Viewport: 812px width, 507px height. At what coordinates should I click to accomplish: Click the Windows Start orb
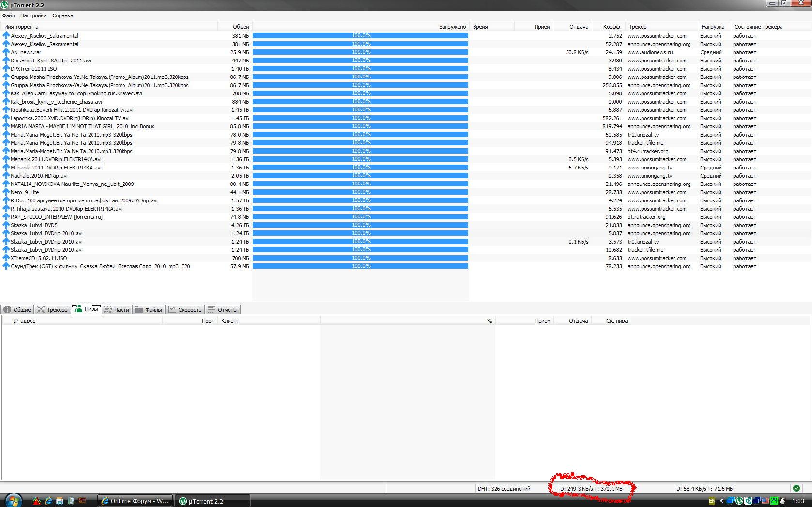click(x=13, y=501)
